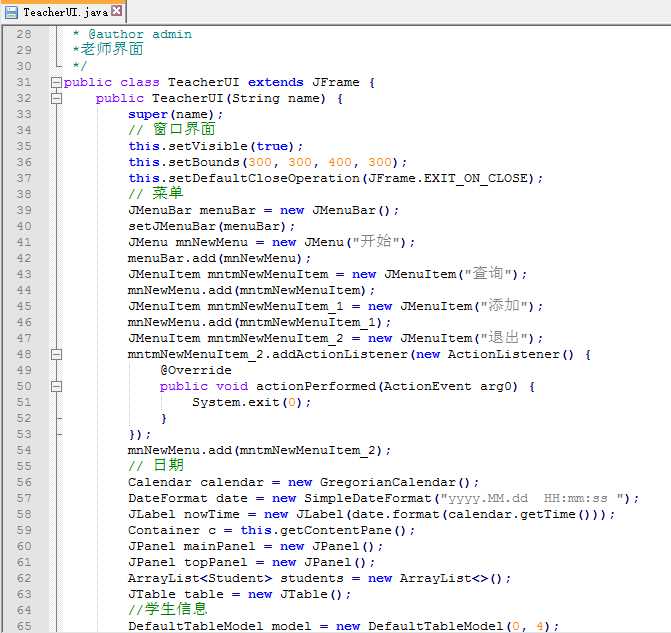This screenshot has width=671, height=633.
Task: Click 'JPanel topPanel' declaration
Action: [187, 563]
